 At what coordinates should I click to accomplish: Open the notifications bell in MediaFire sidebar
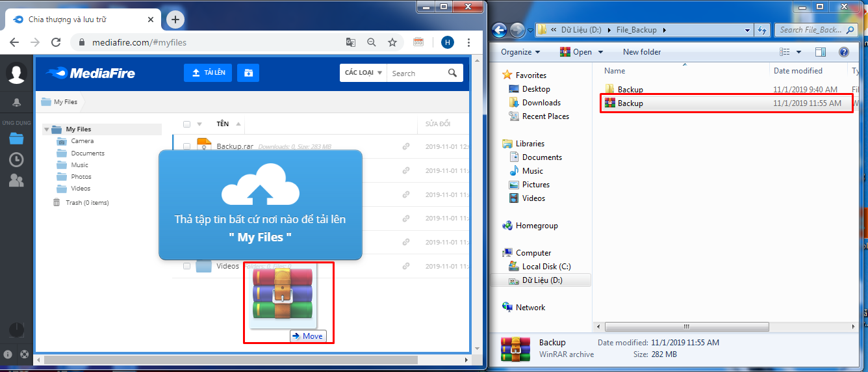pyautogui.click(x=16, y=102)
